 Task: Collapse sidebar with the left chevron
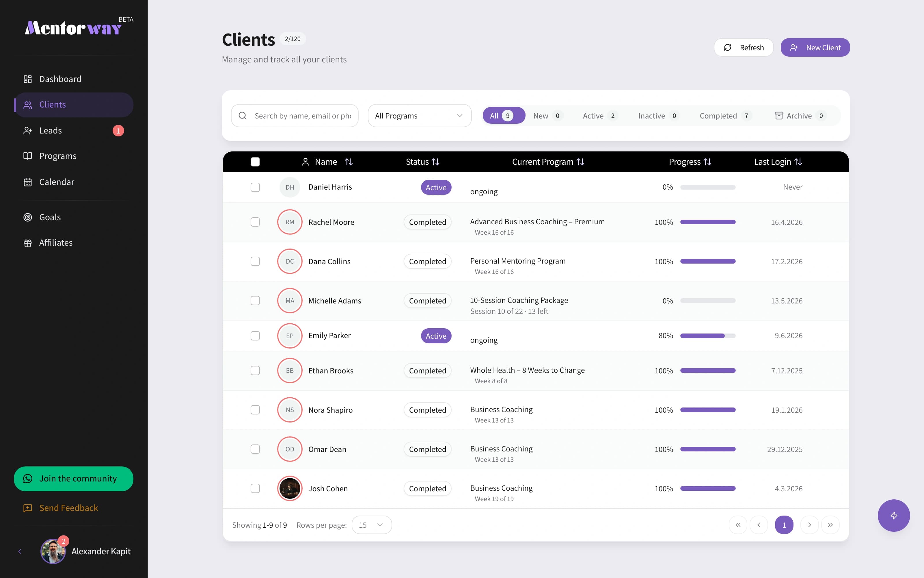tap(20, 551)
